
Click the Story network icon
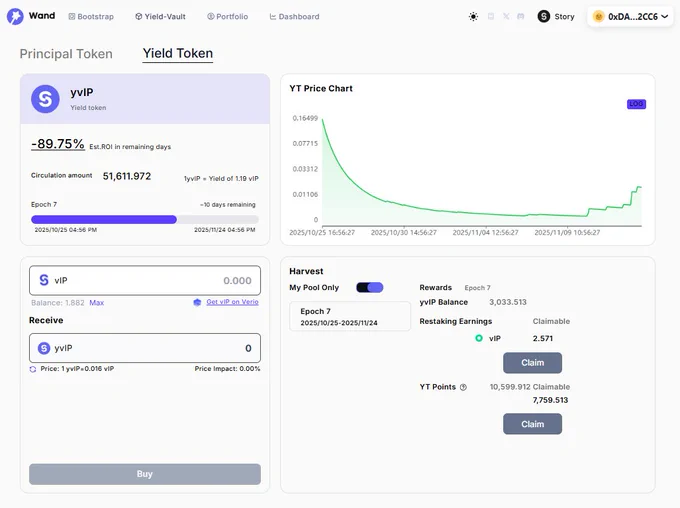click(544, 16)
